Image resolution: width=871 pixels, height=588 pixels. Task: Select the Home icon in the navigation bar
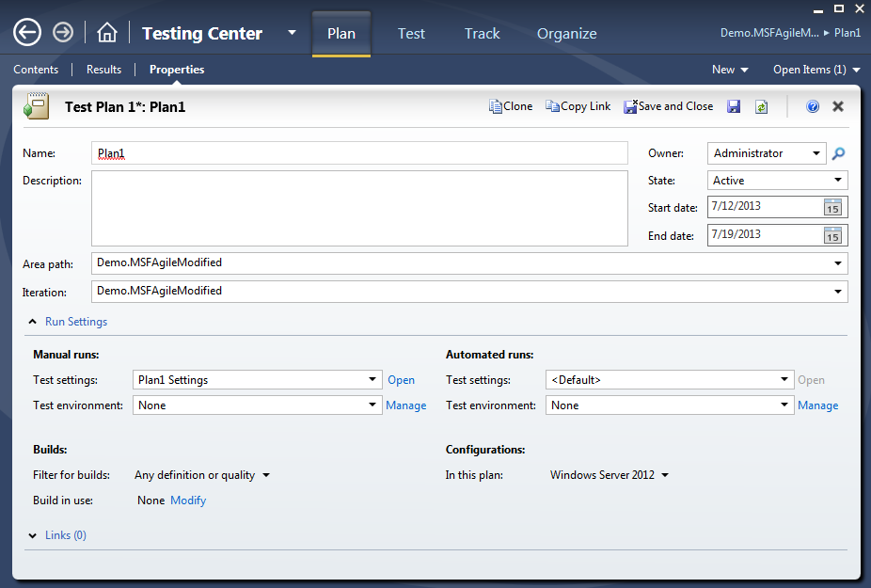pyautogui.click(x=106, y=31)
